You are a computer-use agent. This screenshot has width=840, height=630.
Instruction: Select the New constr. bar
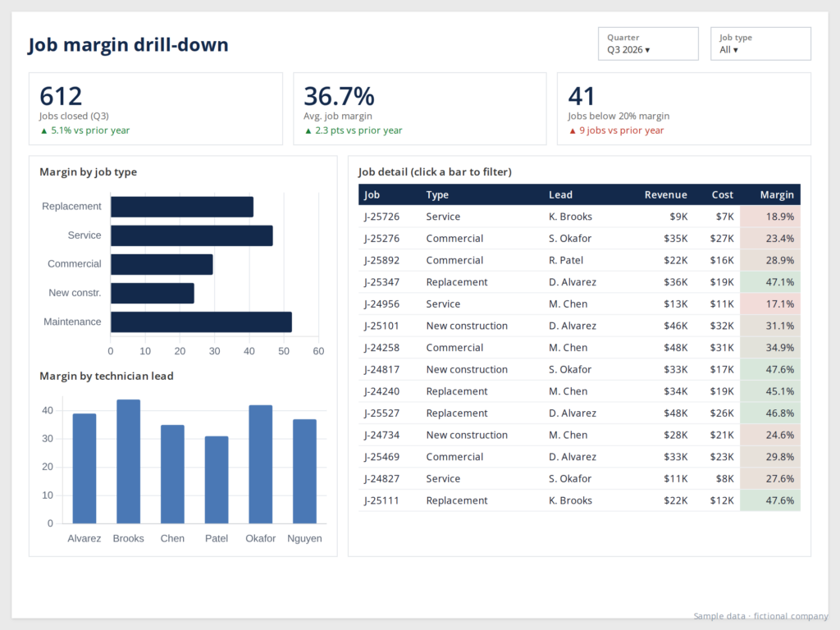pyautogui.click(x=153, y=294)
